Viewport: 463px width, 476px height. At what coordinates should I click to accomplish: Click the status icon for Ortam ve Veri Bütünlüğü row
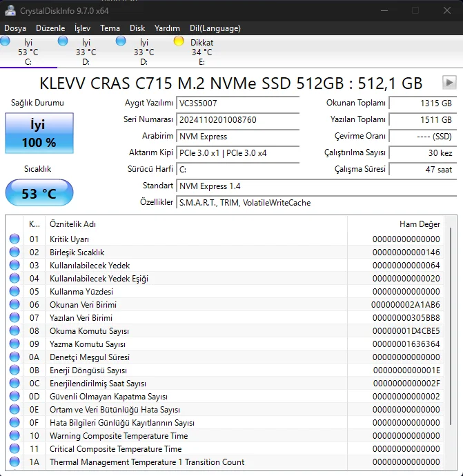tap(14, 409)
